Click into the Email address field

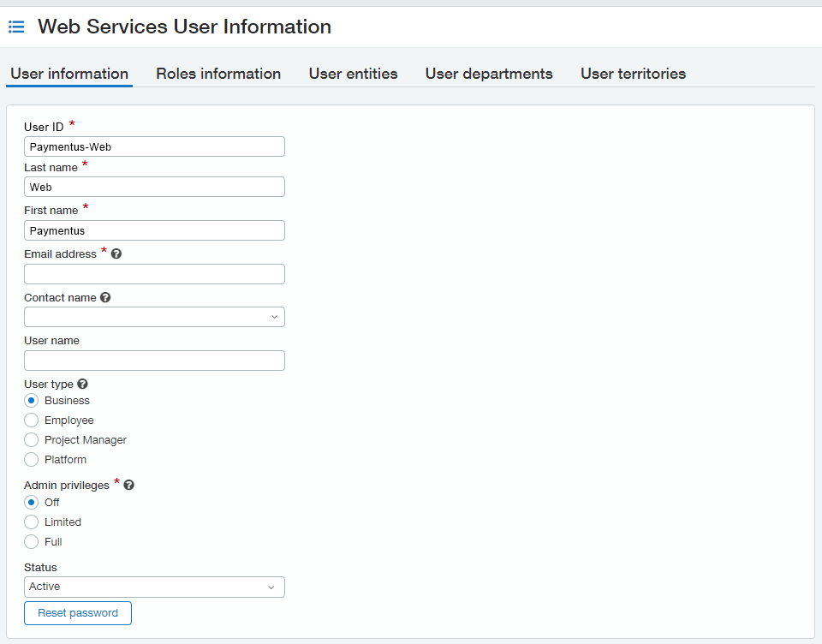(154, 274)
